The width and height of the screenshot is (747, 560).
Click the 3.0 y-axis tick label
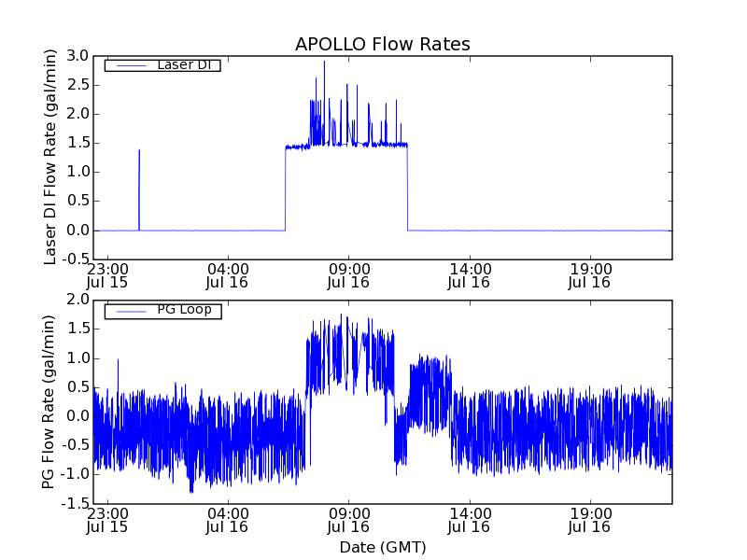click(78, 56)
